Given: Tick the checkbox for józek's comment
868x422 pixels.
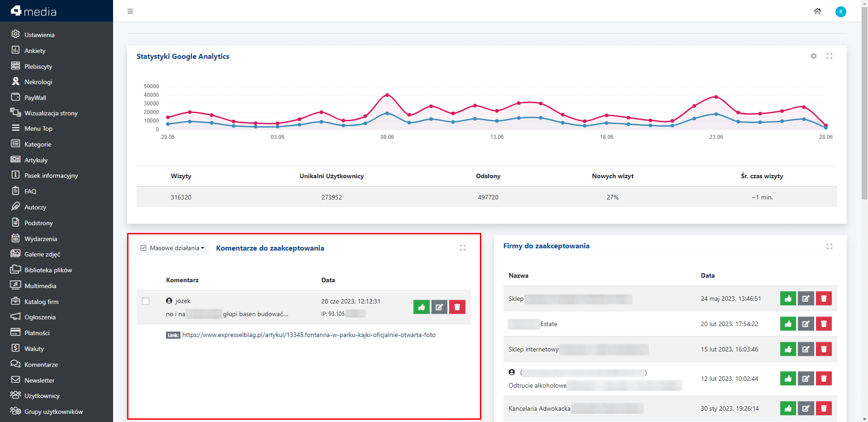Looking at the screenshot, I should click(146, 301).
